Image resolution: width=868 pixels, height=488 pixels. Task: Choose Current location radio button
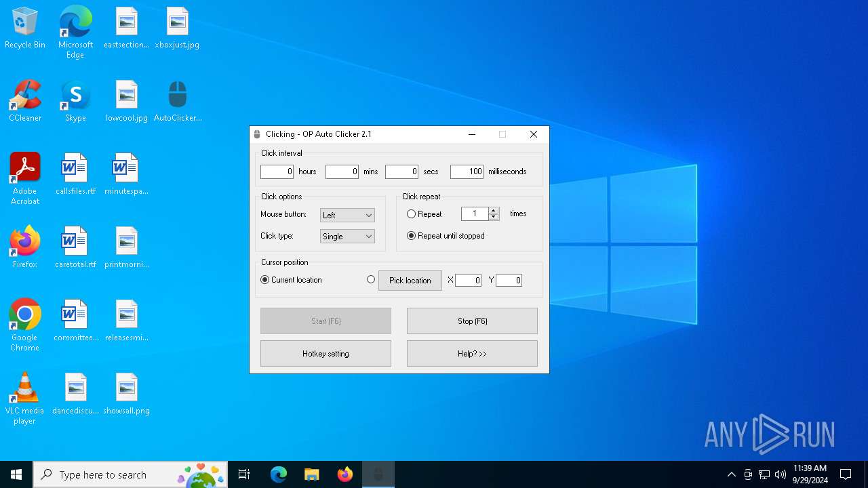pos(265,280)
